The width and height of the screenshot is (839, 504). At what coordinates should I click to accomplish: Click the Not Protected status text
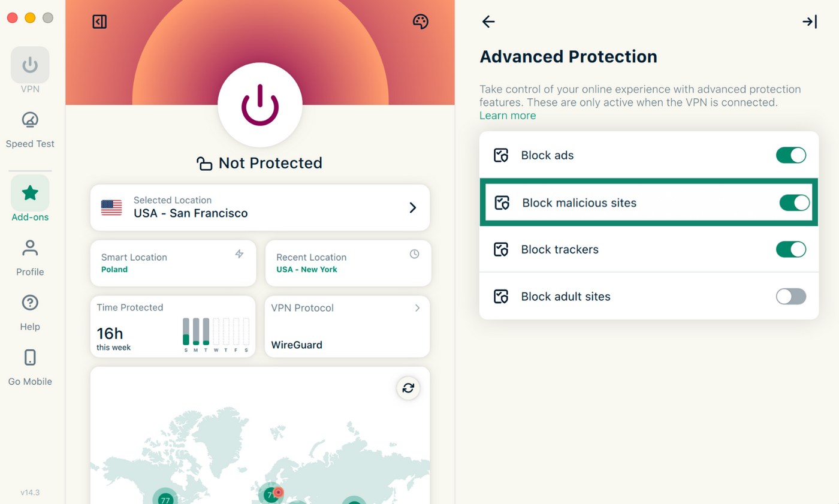270,163
